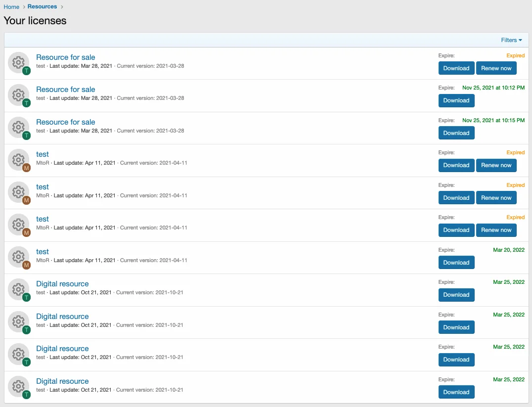The width and height of the screenshot is (532, 407).
Task: Click gear icon of expired Resource for sale
Action: 18,62
